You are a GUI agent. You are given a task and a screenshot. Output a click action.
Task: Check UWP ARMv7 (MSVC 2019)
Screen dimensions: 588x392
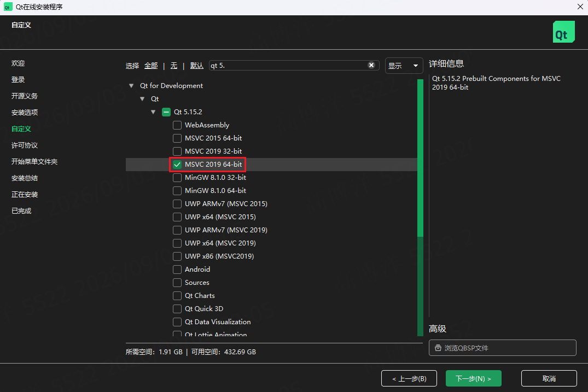pyautogui.click(x=177, y=230)
